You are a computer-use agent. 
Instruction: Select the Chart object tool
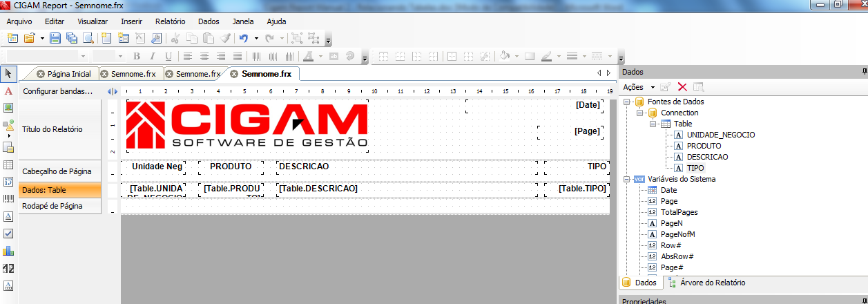tap(8, 251)
